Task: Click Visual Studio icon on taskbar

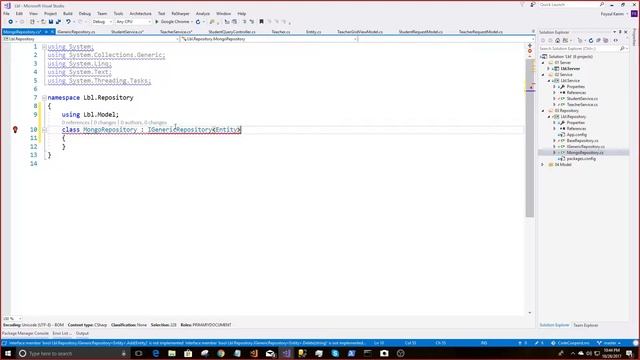Action: tap(286, 353)
